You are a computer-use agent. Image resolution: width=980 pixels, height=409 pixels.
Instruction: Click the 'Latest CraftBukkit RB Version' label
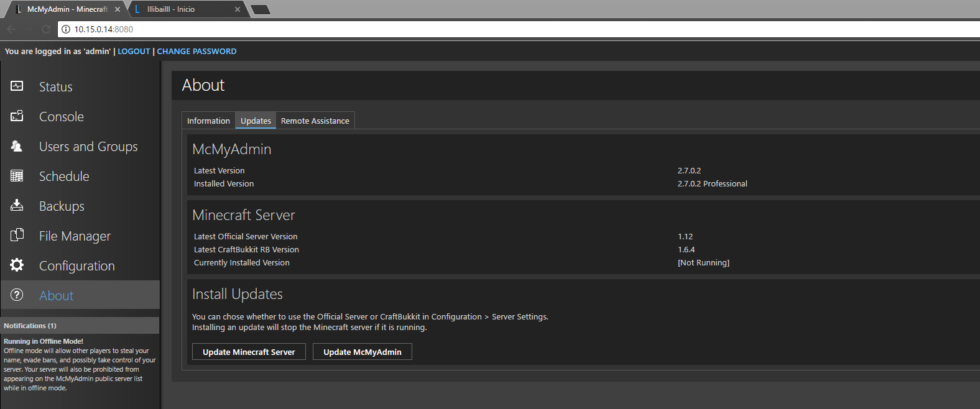(246, 250)
